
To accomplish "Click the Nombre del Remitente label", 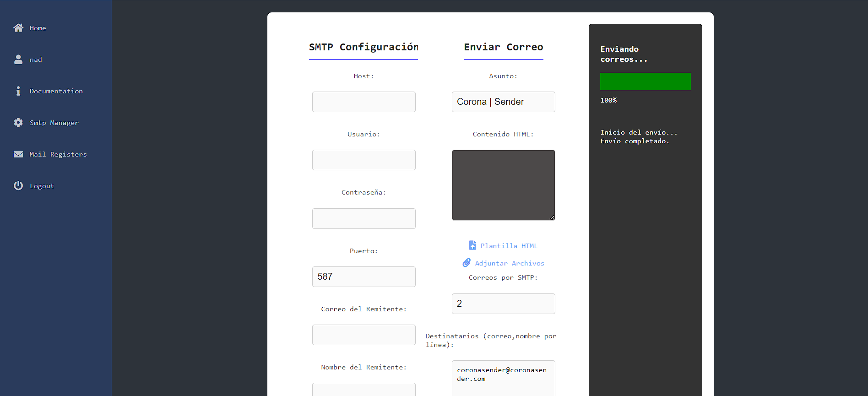I will (364, 367).
